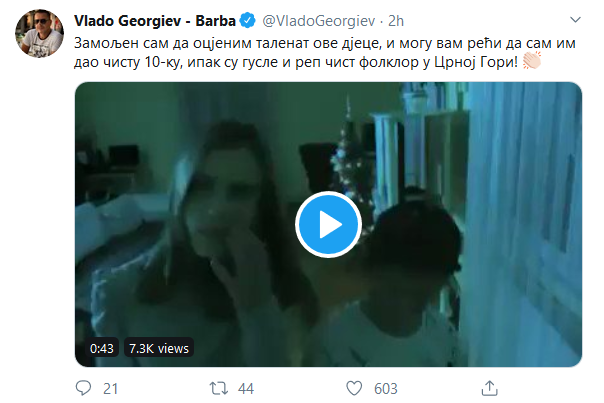Click the retweet count 44
Image resolution: width=604 pixels, height=403 pixels.
click(245, 388)
